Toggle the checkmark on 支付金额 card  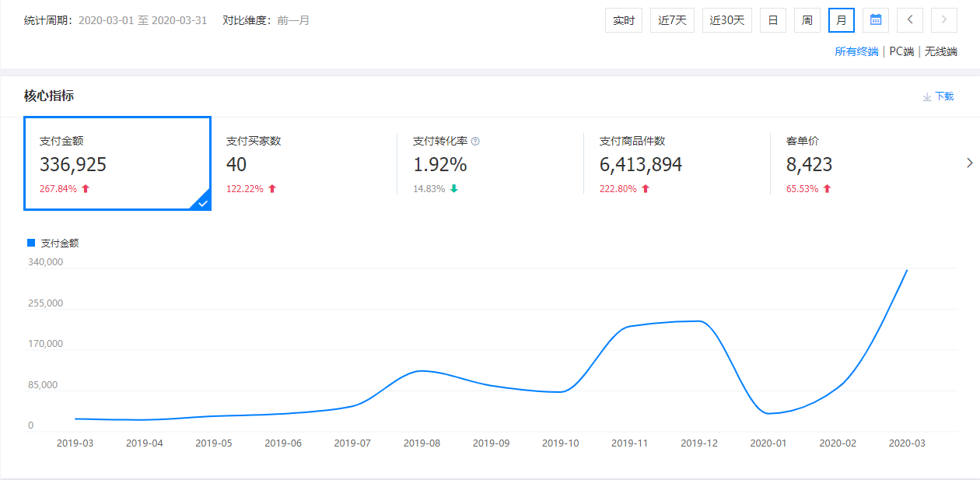pyautogui.click(x=201, y=202)
